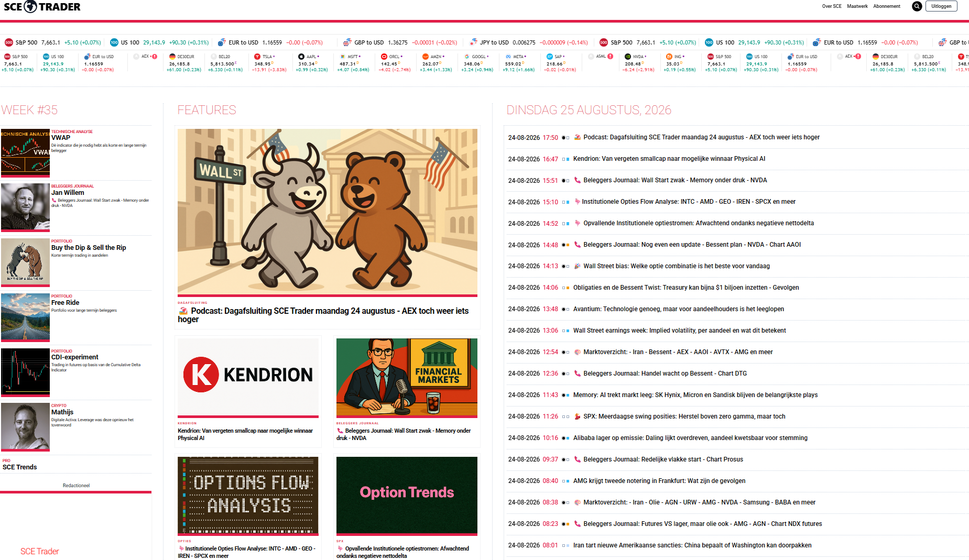Image resolution: width=969 pixels, height=560 pixels.
Task: Open the SCE Trends link in sidebar
Action: (20, 467)
